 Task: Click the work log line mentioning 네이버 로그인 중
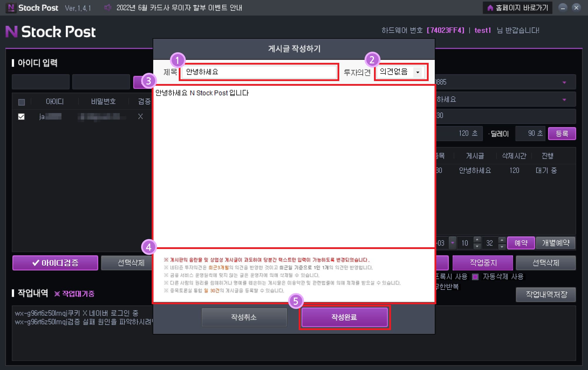(76, 313)
